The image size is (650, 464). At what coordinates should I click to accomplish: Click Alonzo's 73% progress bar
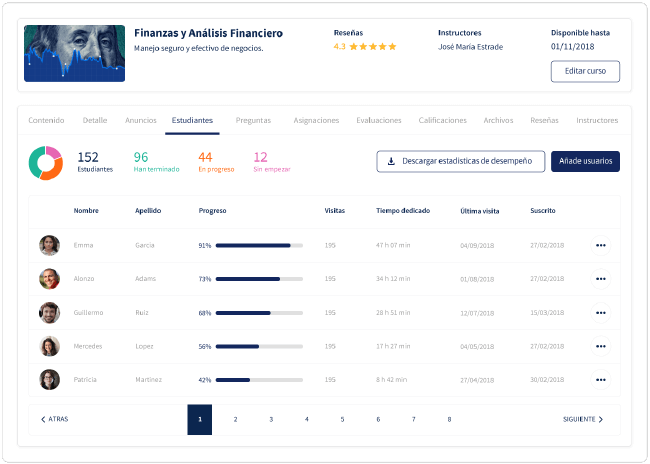click(x=259, y=279)
